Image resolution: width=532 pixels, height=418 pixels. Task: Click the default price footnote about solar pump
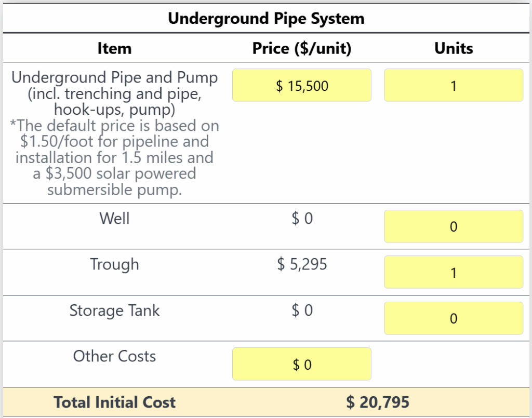[x=114, y=158]
